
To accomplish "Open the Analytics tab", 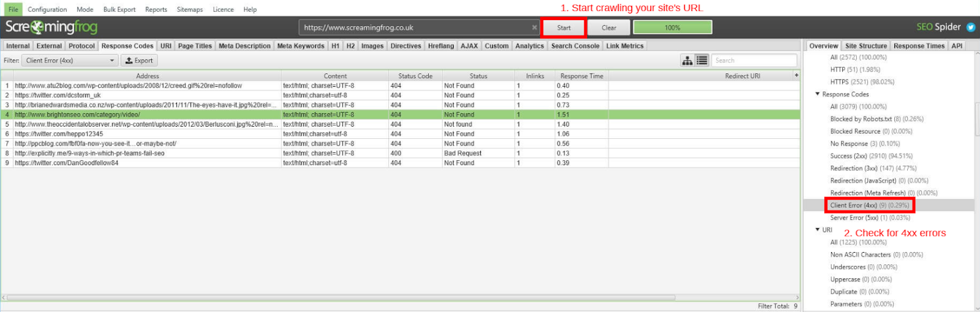I will coord(530,46).
